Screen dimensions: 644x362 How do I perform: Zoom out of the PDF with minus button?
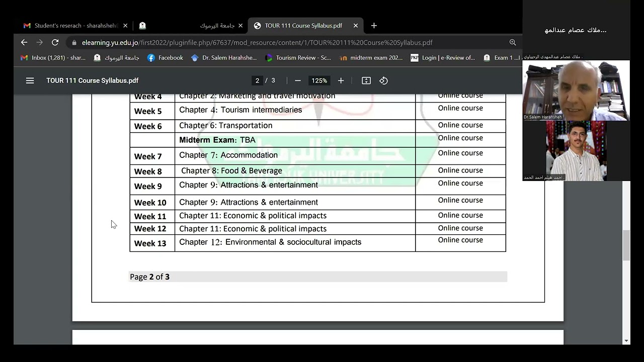point(298,80)
